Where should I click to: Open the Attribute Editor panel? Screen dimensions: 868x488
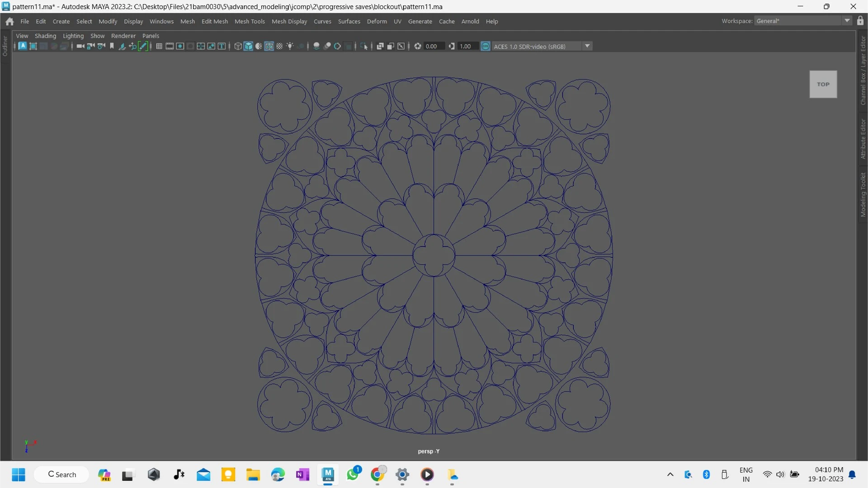pyautogui.click(x=863, y=138)
